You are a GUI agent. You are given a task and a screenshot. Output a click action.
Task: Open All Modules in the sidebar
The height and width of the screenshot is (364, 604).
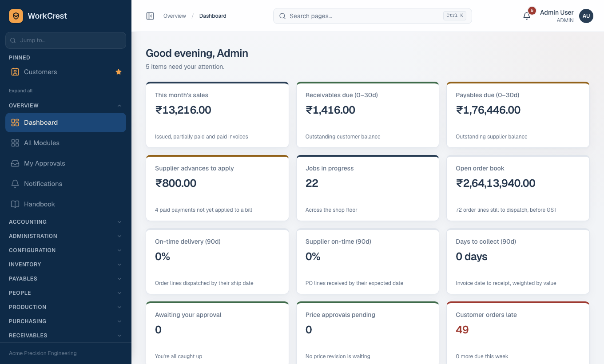[x=66, y=143]
